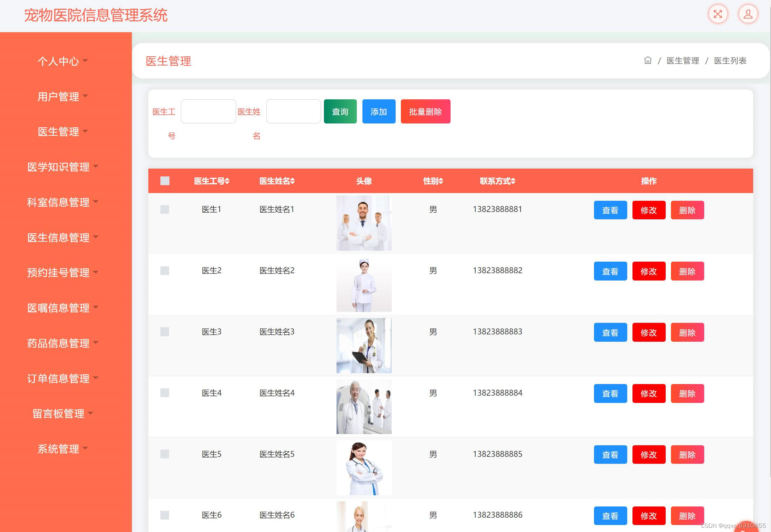Click 医生列表 in the breadcrumb
Image resolution: width=771 pixels, height=532 pixels.
(x=730, y=61)
